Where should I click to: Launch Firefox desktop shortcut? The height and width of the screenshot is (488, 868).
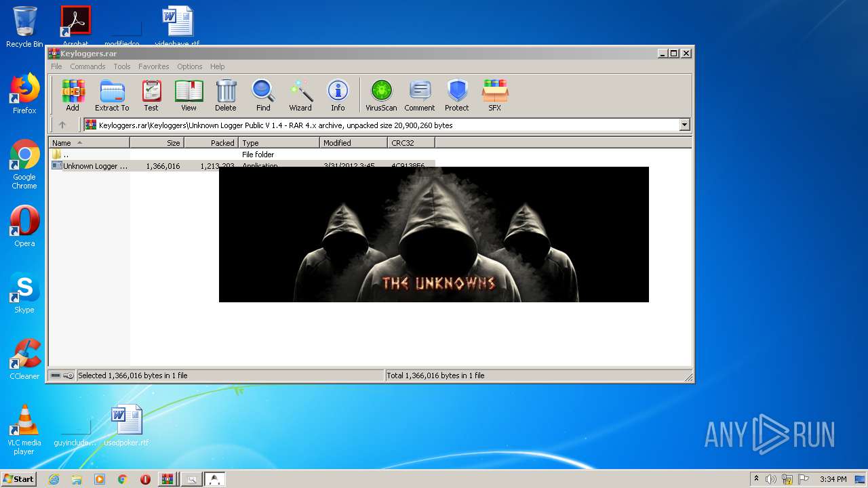point(24,94)
